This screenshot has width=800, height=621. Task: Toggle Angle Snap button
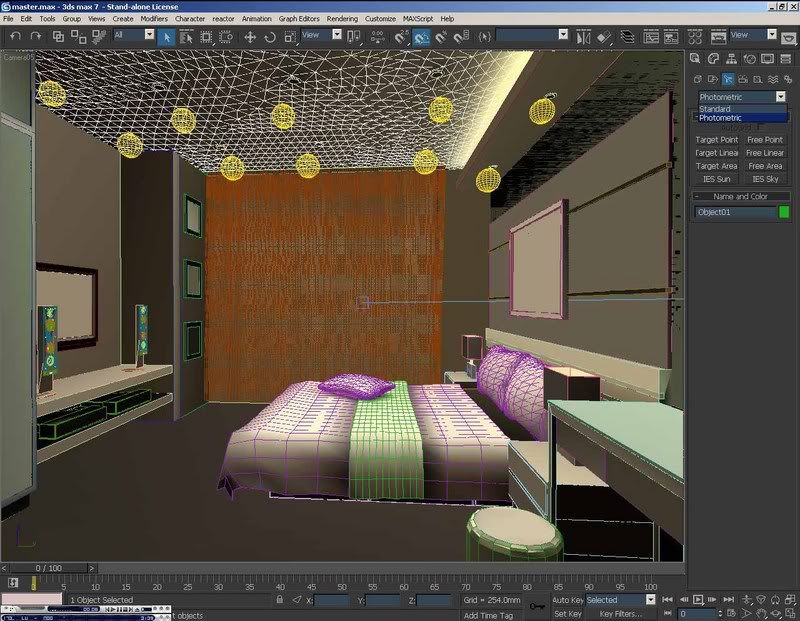point(421,37)
